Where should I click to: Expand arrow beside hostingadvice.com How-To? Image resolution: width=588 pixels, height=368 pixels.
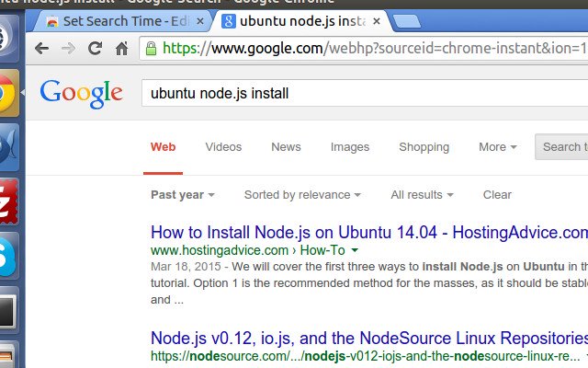355,250
